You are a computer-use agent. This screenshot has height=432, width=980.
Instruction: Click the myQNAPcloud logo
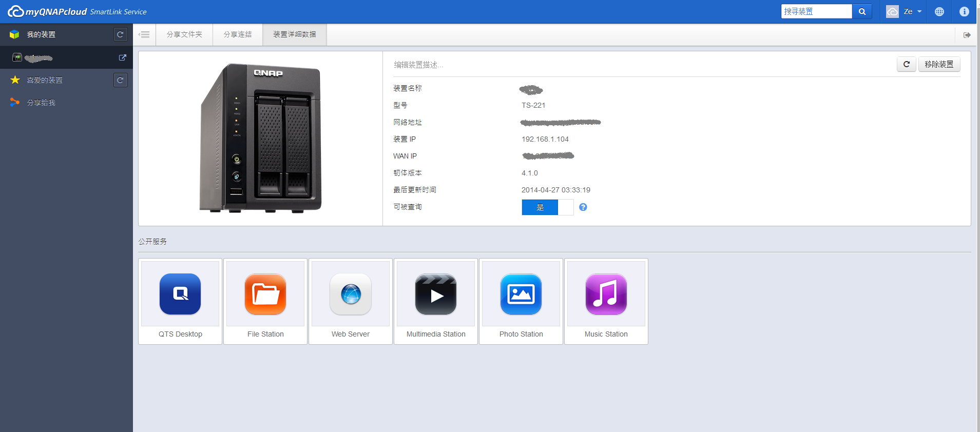click(x=77, y=11)
